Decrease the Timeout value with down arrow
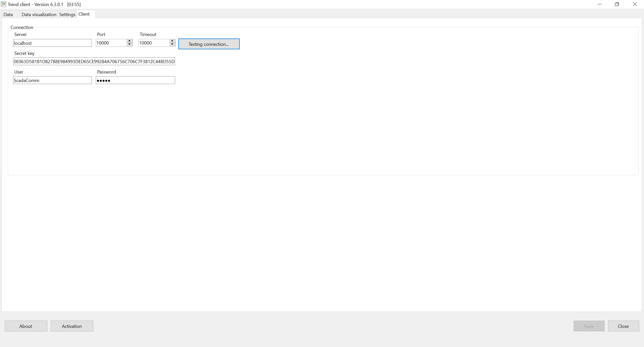Image resolution: width=644 pixels, height=347 pixels. pyautogui.click(x=172, y=45)
